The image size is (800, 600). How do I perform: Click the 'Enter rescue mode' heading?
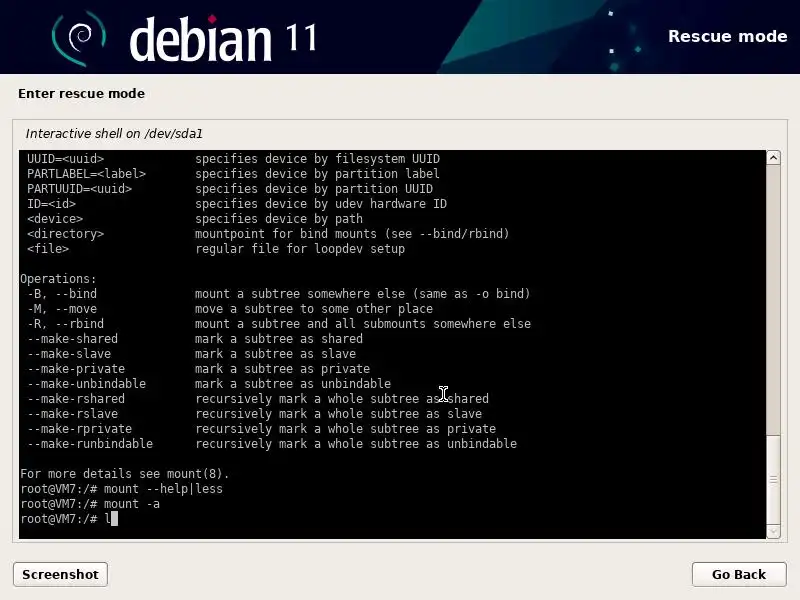(x=82, y=93)
